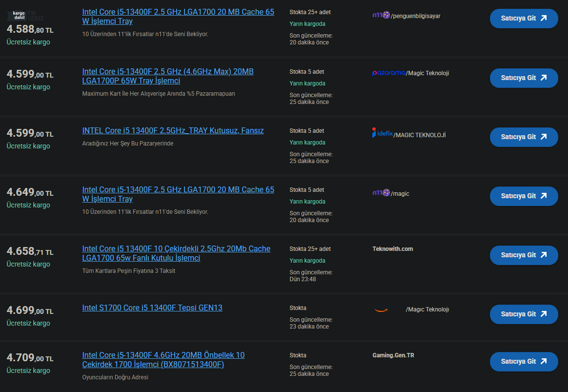Open the Teknowith.com seller name
The image size is (568, 392).
(392, 249)
